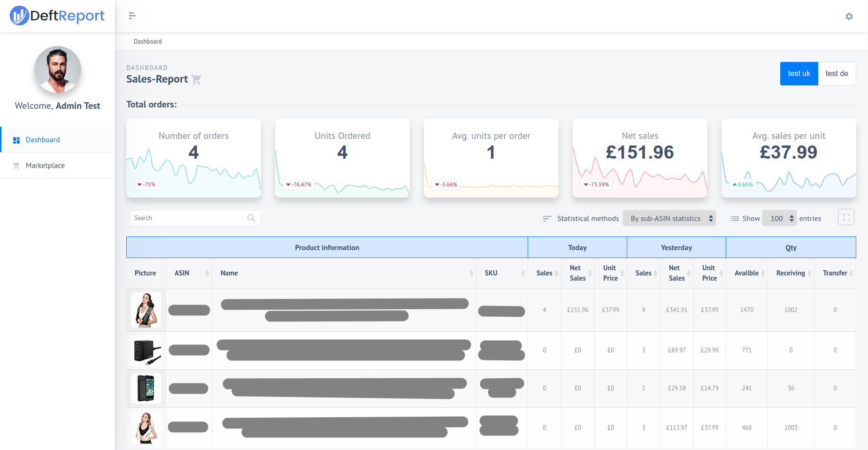Open the Statistical methods dropdown

[x=669, y=218]
